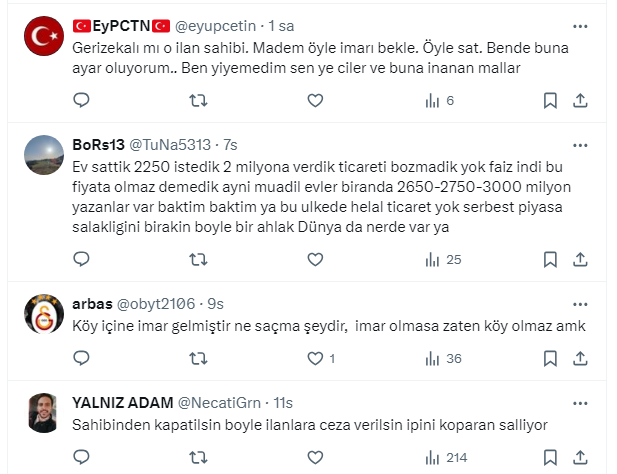Viewport: 617px width, 474px height.
Task: Open the BoRs13 display name
Action: [97, 143]
